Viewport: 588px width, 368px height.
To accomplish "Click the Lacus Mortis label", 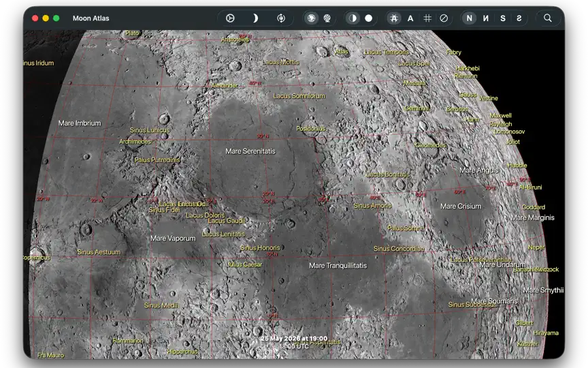I will pyautogui.click(x=280, y=62).
